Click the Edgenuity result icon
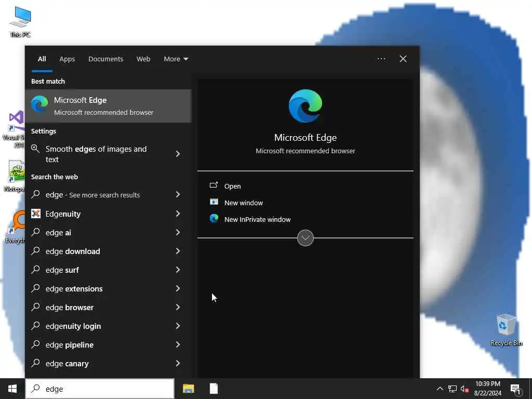 [36, 214]
